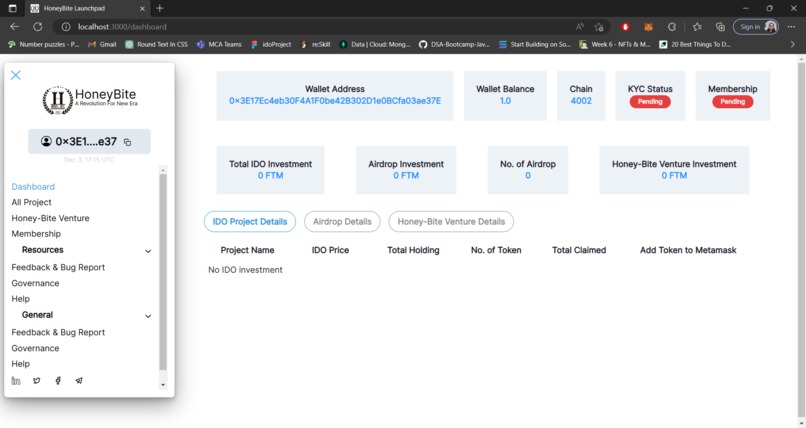Open Honey-Bite Venture in the sidebar
Screen dimensions: 806x428
pyautogui.click(x=50, y=218)
